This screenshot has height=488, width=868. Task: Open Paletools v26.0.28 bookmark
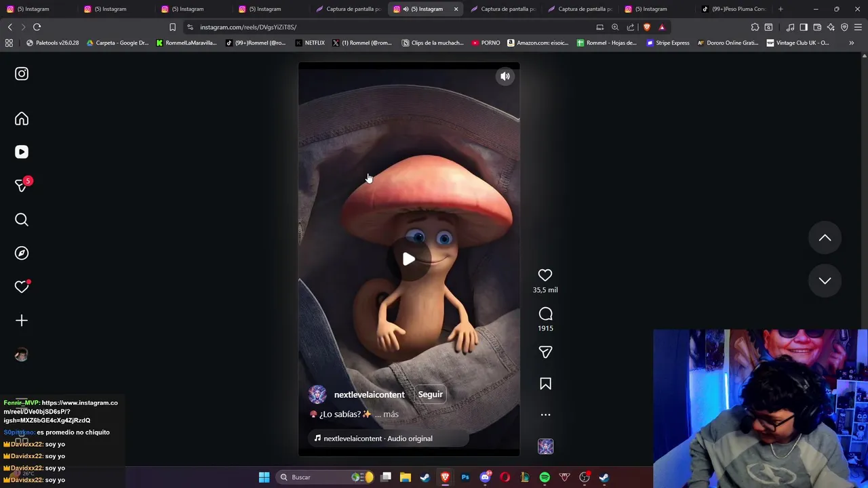[52, 43]
